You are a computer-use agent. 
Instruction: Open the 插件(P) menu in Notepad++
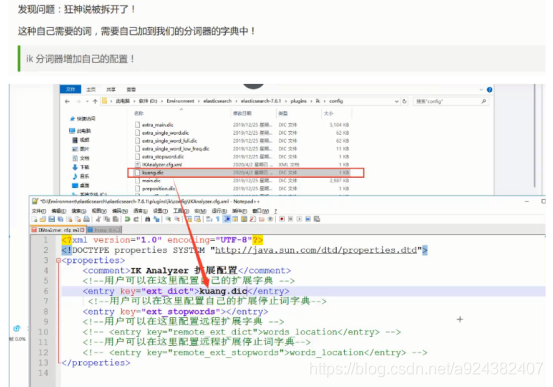pyautogui.click(x=239, y=211)
